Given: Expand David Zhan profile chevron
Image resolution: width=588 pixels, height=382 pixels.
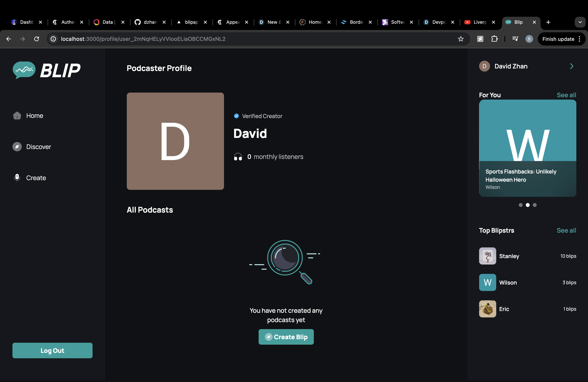Looking at the screenshot, I should [571, 66].
